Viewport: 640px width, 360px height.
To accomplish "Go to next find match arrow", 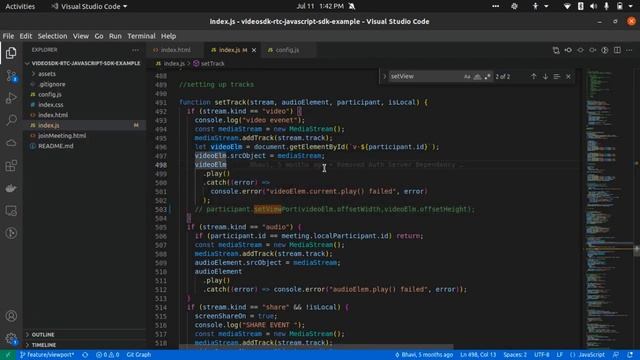I will pyautogui.click(x=545, y=76).
